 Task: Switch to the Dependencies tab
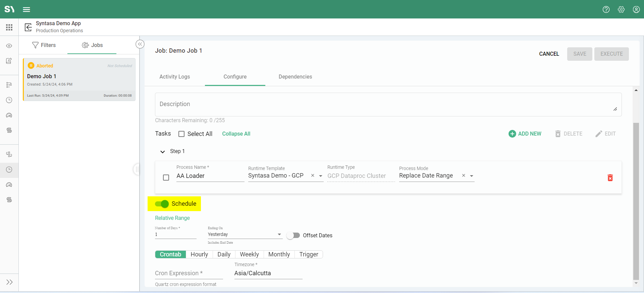(295, 77)
